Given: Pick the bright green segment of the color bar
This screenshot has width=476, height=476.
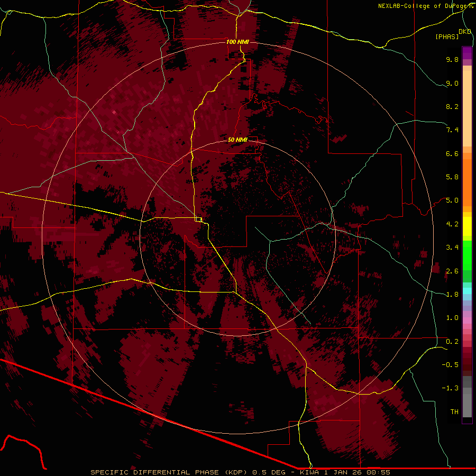Looking at the screenshot, I should point(467,255).
